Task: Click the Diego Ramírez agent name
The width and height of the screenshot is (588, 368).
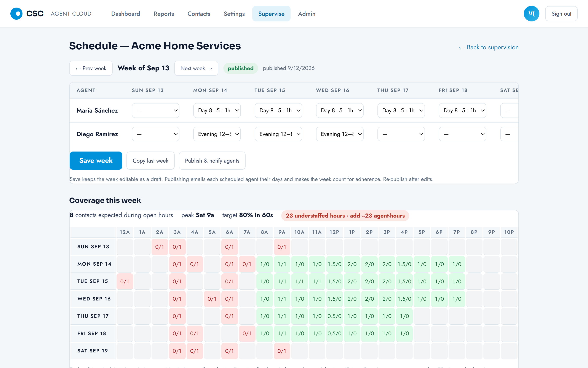Action: (97, 134)
